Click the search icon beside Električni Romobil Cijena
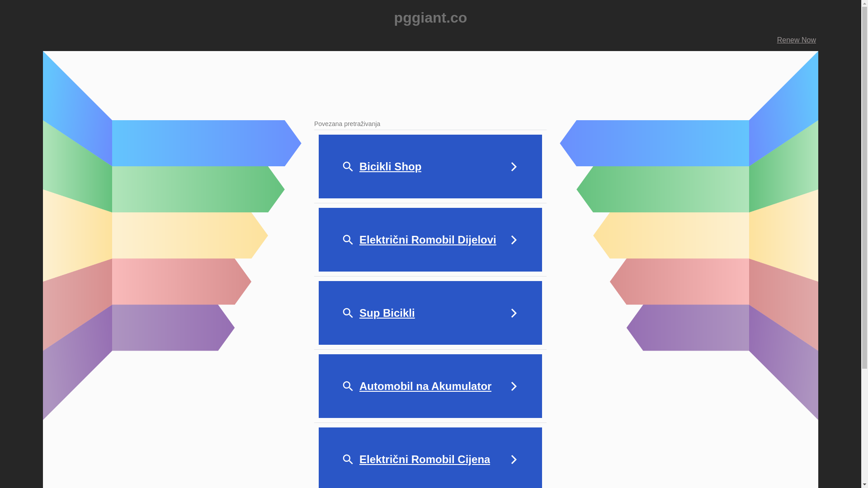868x488 pixels. 348,460
